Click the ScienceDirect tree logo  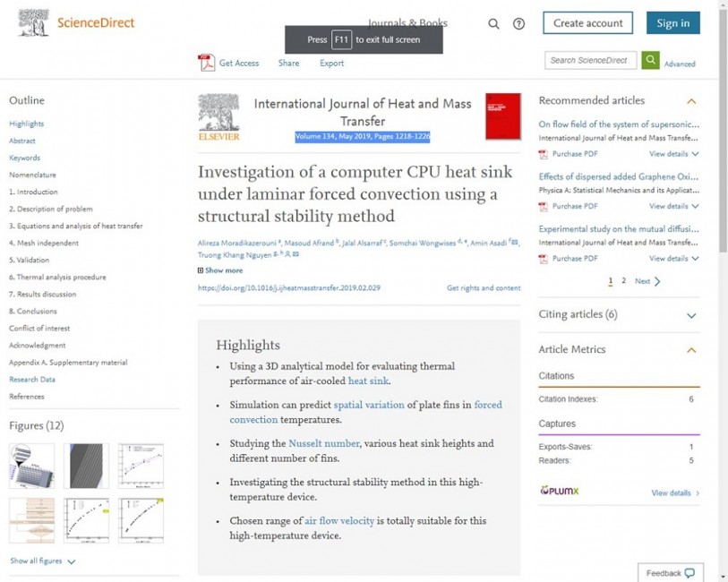click(x=33, y=22)
